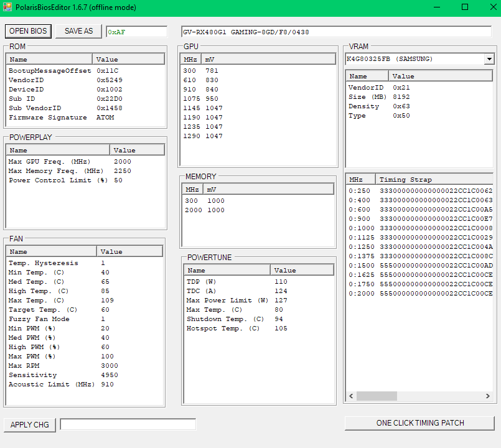Click the FAN table Value column header
Viewport: 501px width, 448px height.
tap(129, 252)
